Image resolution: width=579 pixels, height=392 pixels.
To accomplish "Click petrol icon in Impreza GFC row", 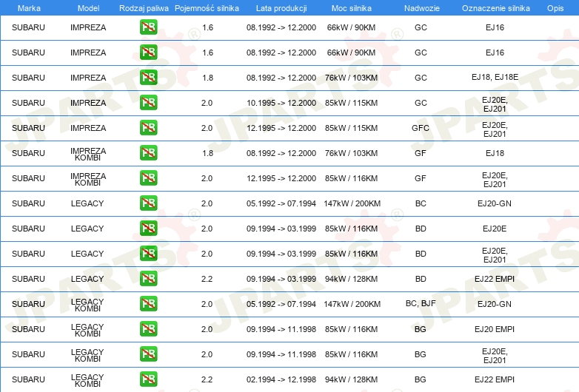I will click(148, 128).
